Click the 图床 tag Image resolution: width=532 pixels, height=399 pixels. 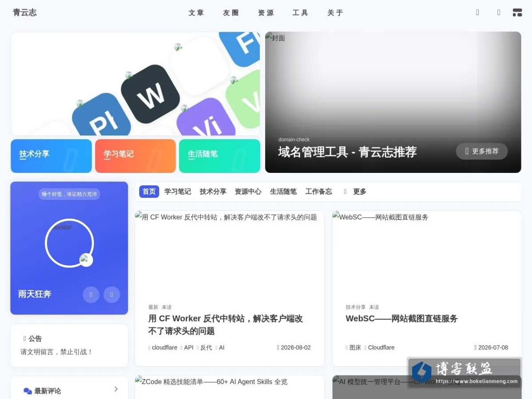(x=353, y=348)
